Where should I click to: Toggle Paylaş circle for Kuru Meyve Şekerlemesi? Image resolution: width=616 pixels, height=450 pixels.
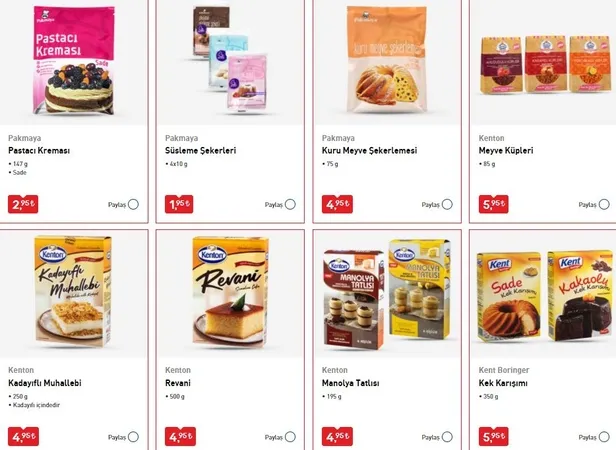pyautogui.click(x=447, y=204)
